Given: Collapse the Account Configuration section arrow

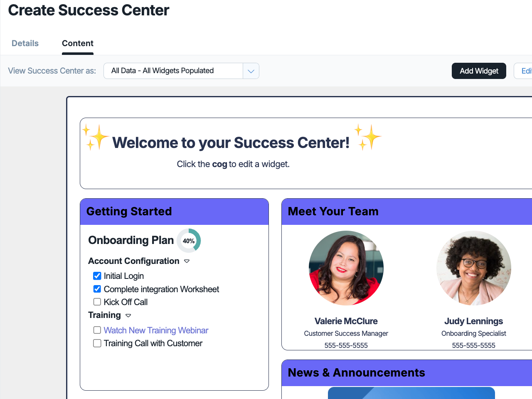Looking at the screenshot, I should click(x=187, y=261).
